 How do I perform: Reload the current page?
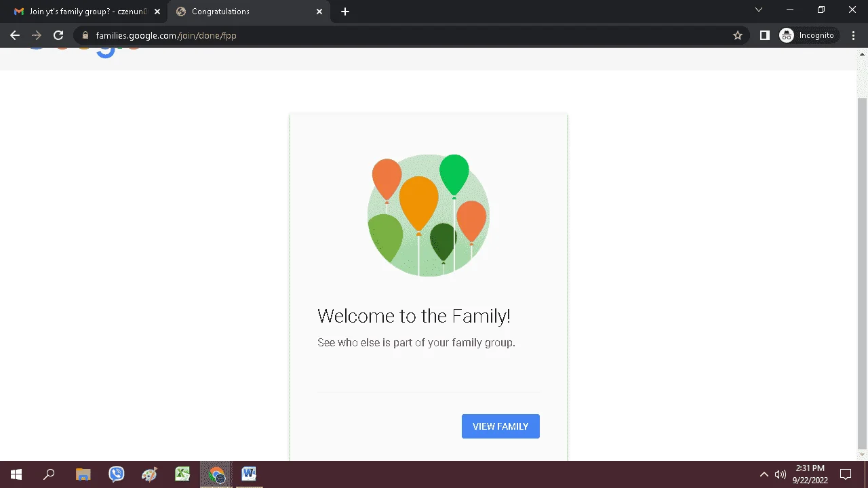point(58,35)
